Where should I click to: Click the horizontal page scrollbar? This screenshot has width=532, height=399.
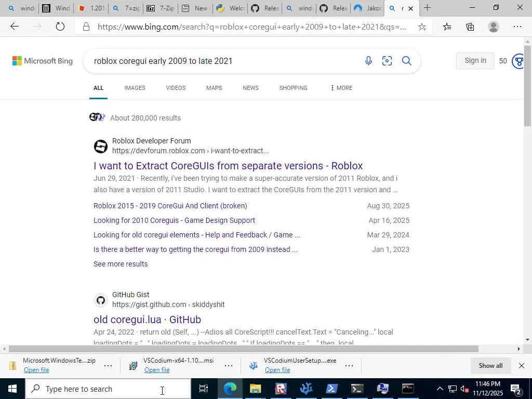[243, 349]
